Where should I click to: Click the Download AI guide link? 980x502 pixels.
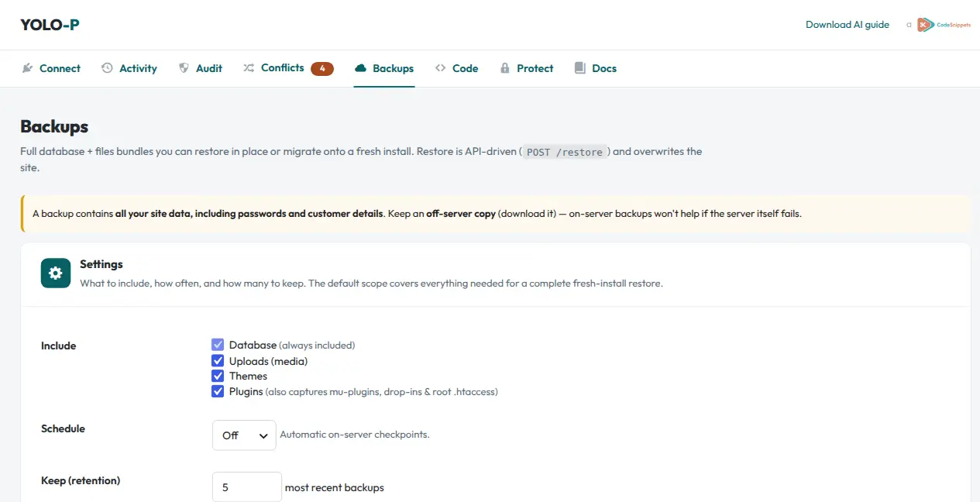[x=848, y=25]
